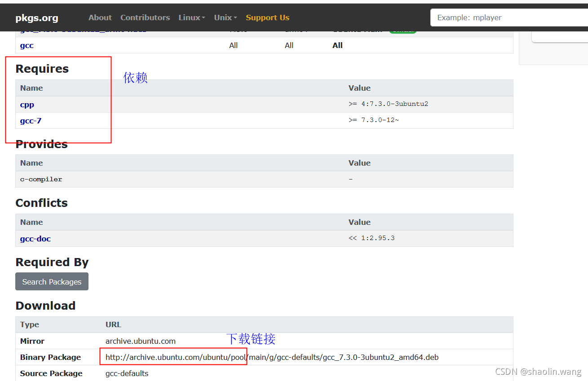The image size is (588, 381).
Task: Open the cpp dependency link
Action: pos(27,105)
